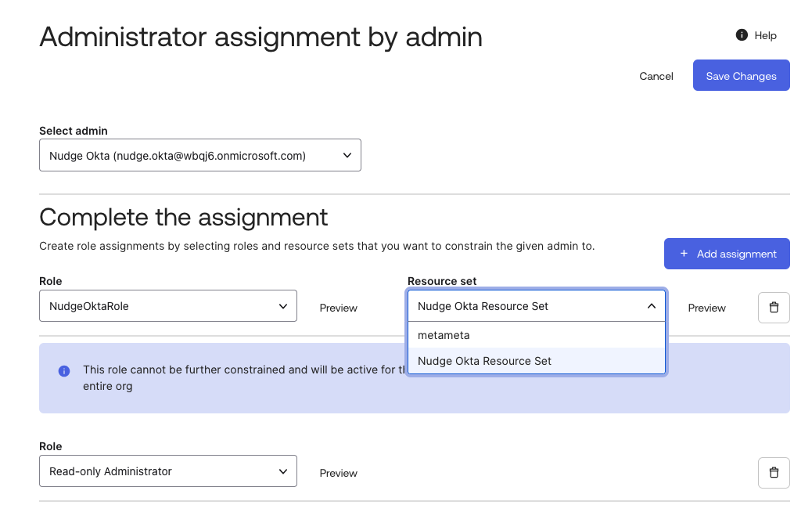
Task: Click the chevron arrow in the NudgeOktaRole field
Action: coord(283,306)
